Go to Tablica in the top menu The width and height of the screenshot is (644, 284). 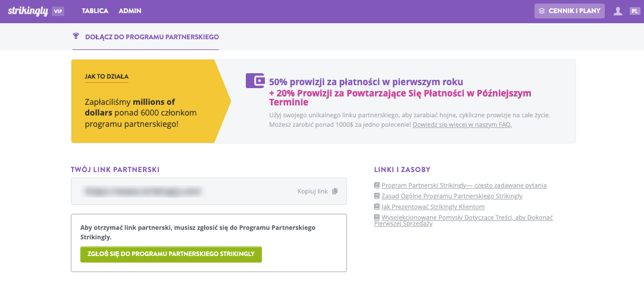click(x=95, y=11)
